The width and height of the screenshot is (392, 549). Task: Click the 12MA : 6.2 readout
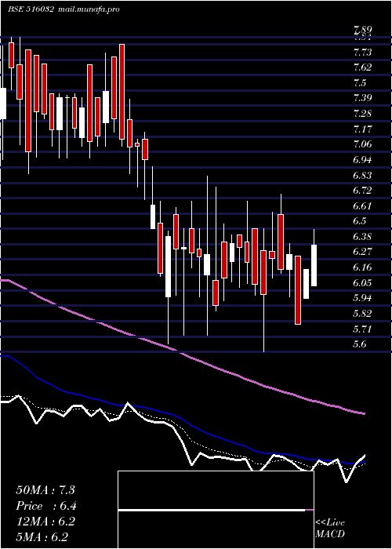pos(45,522)
